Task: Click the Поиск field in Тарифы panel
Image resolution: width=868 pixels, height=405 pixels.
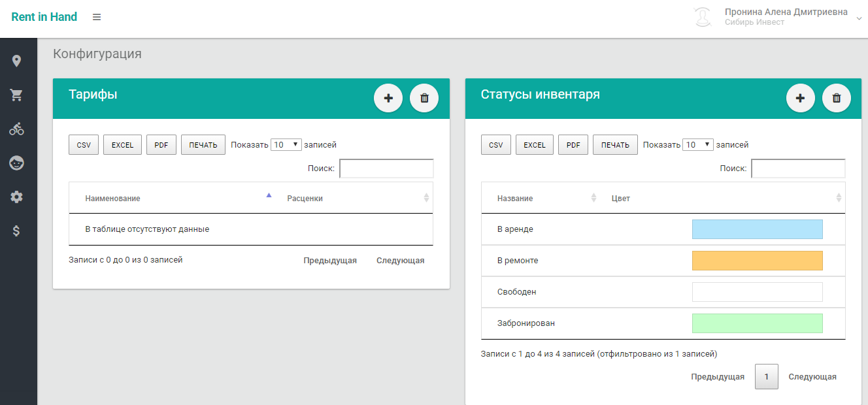Action: coord(386,169)
